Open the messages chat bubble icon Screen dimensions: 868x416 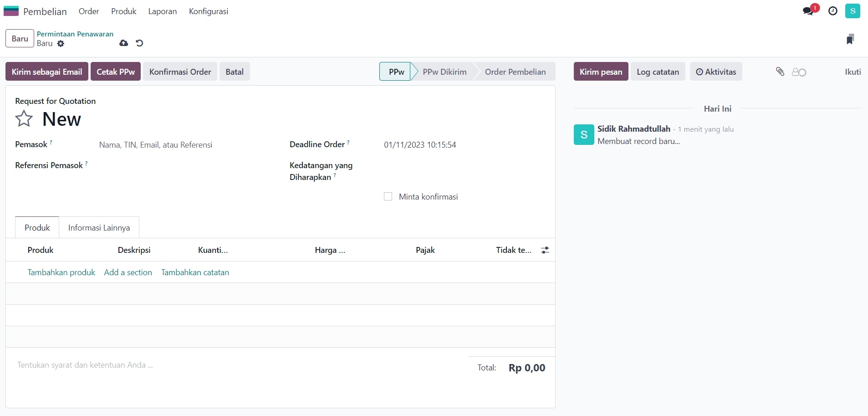(x=808, y=11)
